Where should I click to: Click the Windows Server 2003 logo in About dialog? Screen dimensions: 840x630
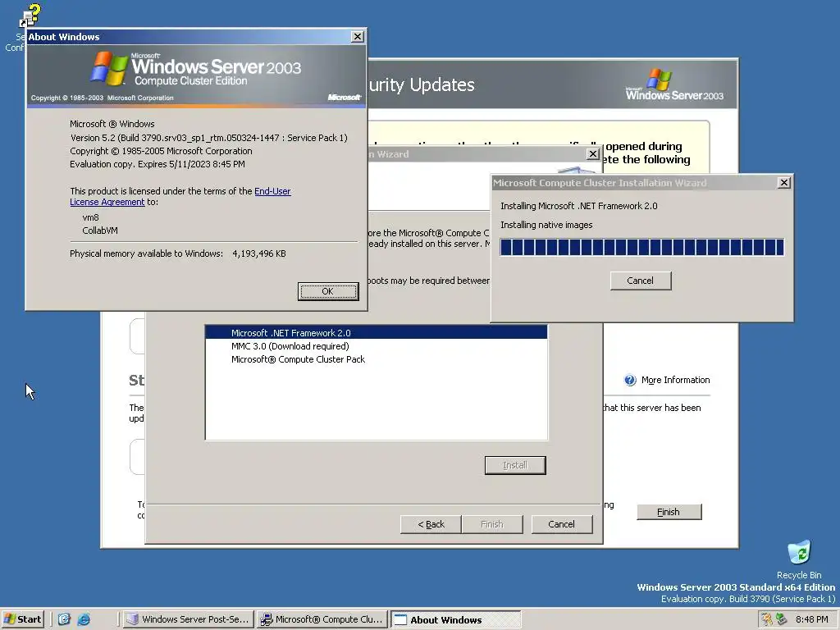point(195,69)
